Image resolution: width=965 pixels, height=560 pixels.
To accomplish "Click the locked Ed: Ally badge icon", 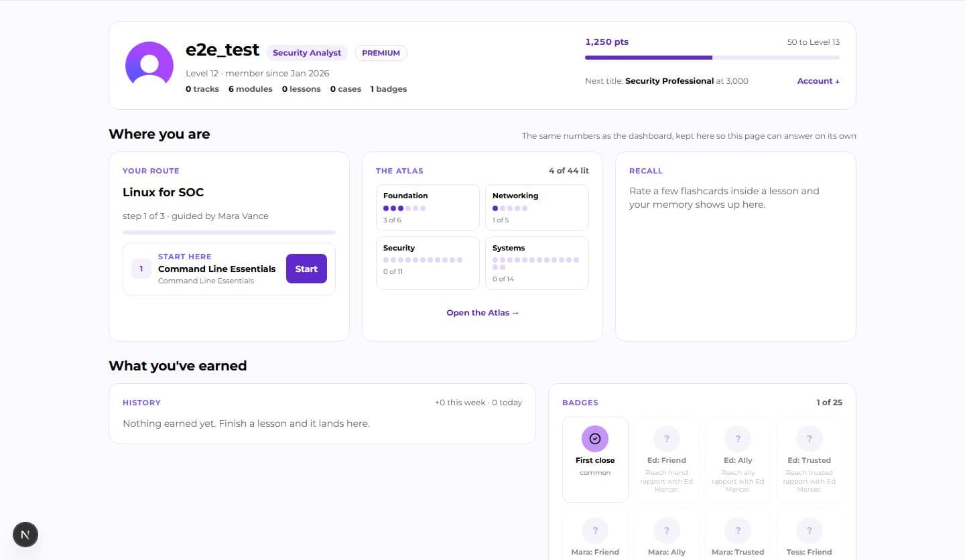I will 738,439.
